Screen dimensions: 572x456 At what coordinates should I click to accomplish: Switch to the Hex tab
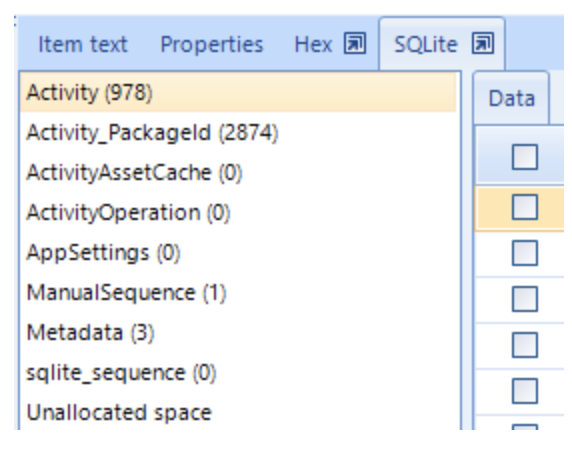point(313,45)
